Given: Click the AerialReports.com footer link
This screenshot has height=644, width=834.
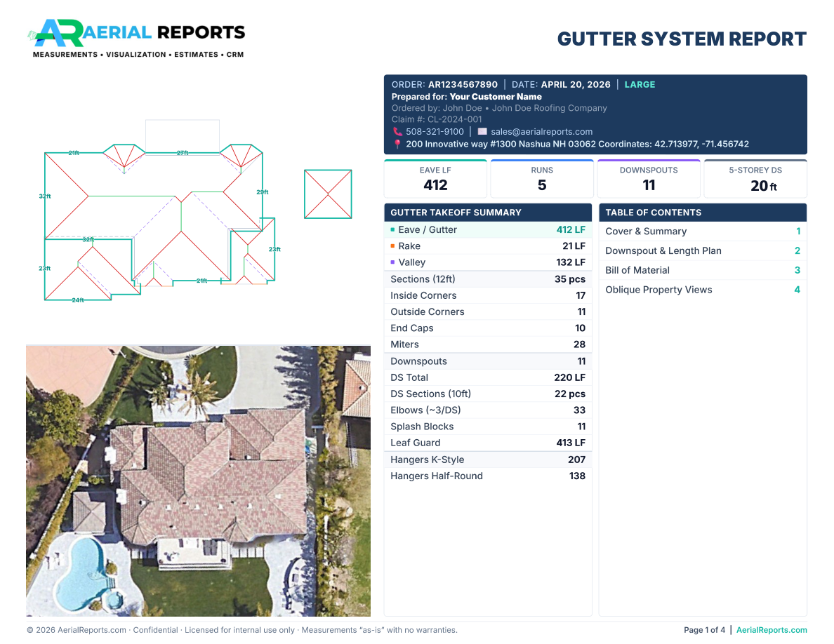Looking at the screenshot, I should (772, 630).
